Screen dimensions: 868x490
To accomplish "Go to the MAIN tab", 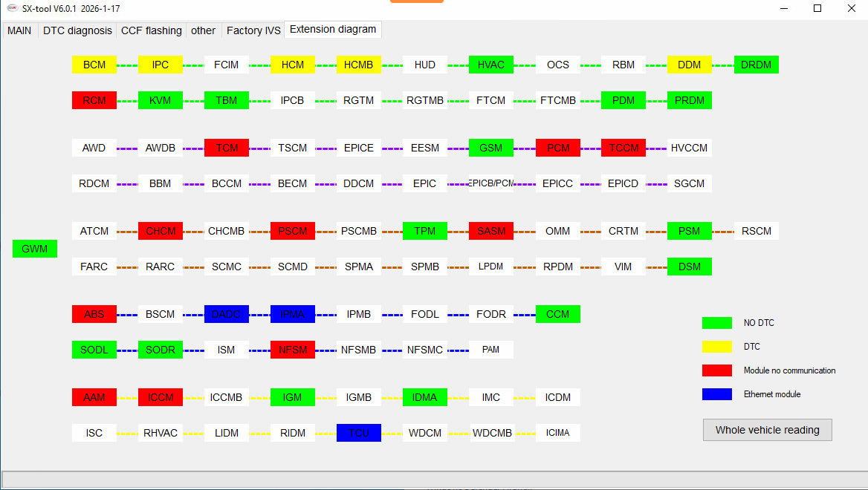I will [x=19, y=30].
